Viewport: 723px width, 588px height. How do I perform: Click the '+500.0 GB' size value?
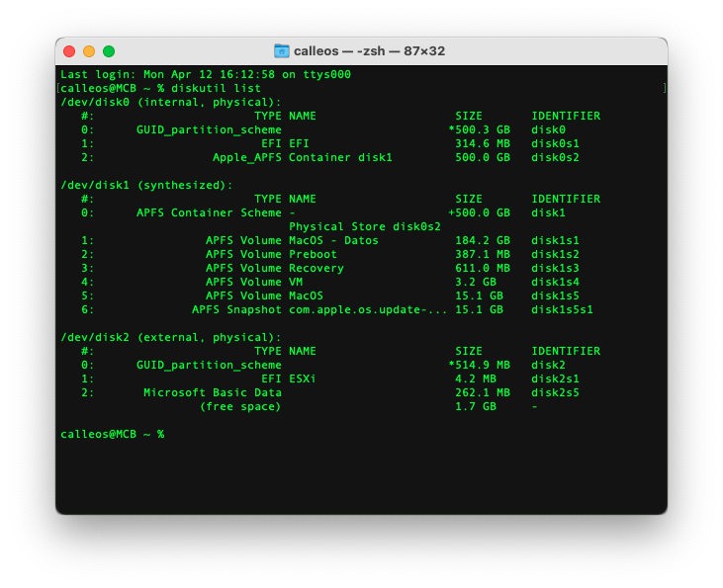479,212
